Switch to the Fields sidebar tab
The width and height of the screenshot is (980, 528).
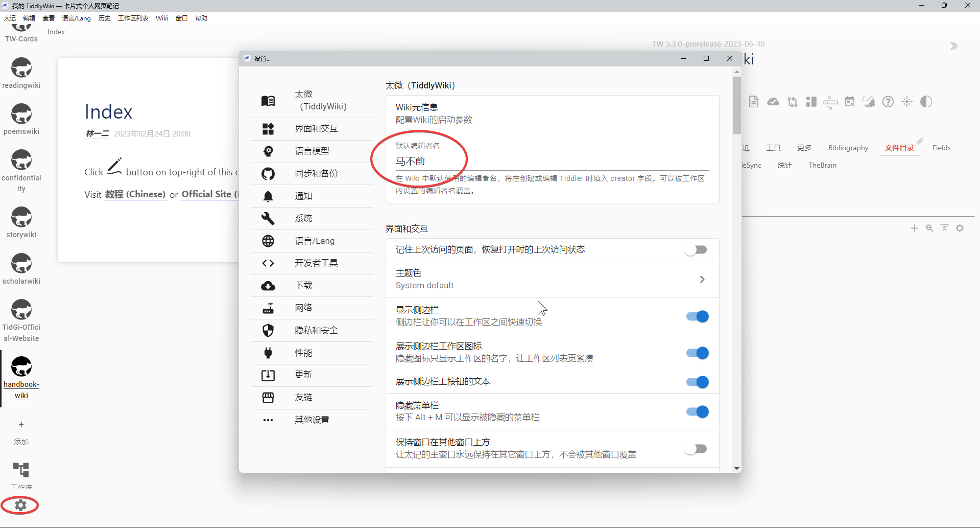pos(941,148)
